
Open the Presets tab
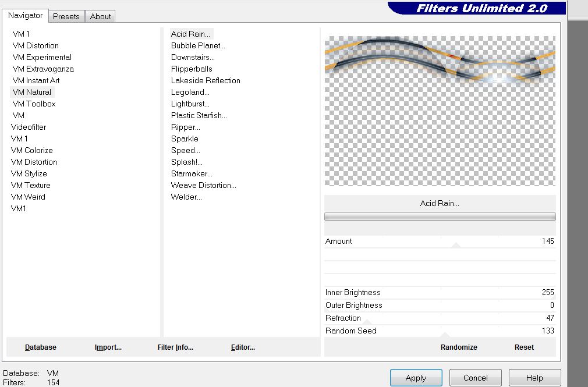click(x=66, y=16)
